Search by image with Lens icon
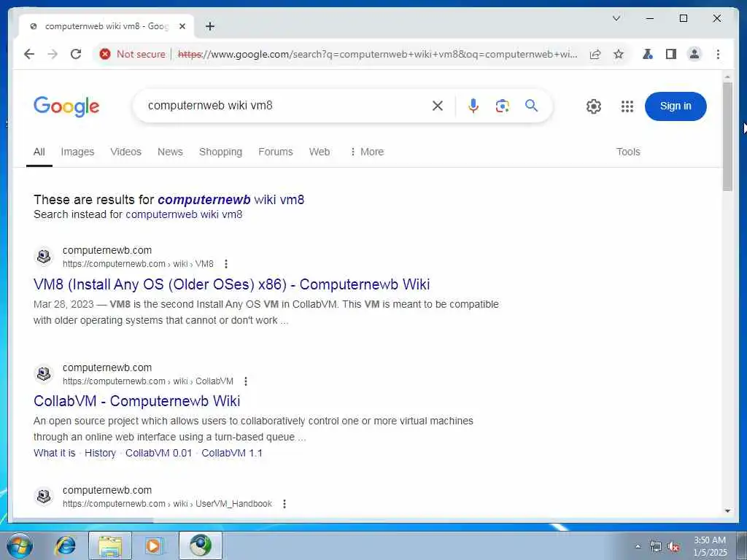 point(502,106)
